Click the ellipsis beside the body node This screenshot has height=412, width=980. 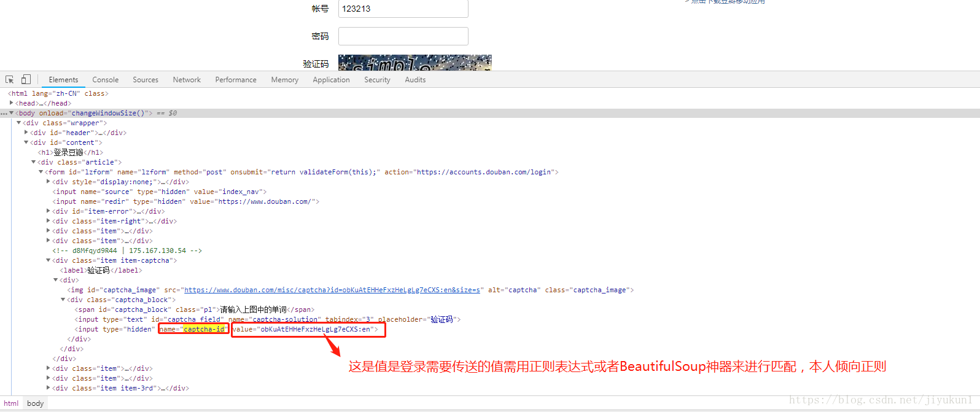click(x=4, y=114)
